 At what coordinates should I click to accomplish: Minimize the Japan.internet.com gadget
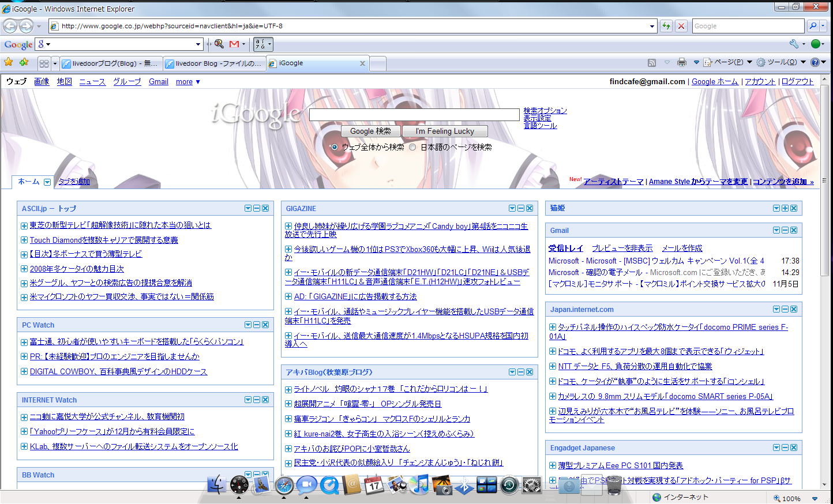[x=785, y=309]
